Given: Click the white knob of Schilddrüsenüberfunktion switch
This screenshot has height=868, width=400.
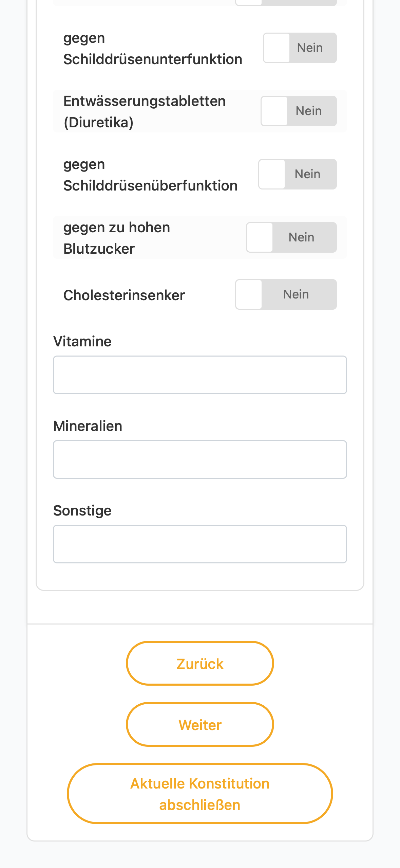Looking at the screenshot, I should tap(272, 174).
